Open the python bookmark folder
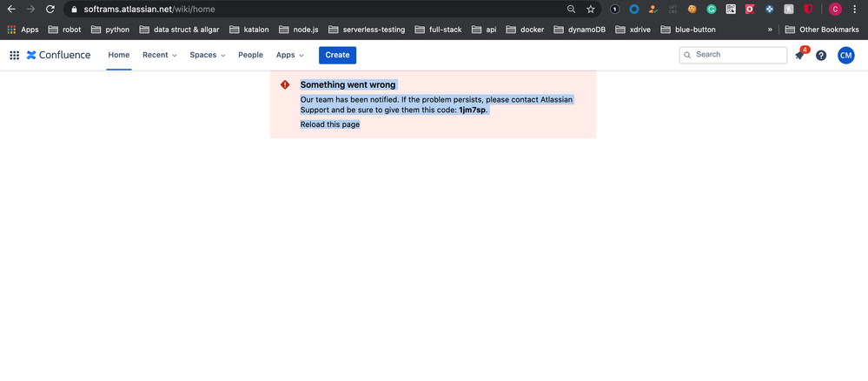 point(110,30)
